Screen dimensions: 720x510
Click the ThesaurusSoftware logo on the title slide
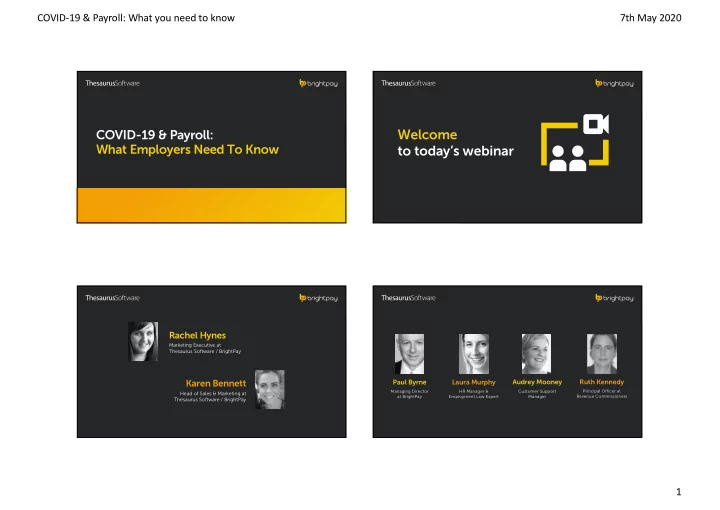[x=112, y=83]
